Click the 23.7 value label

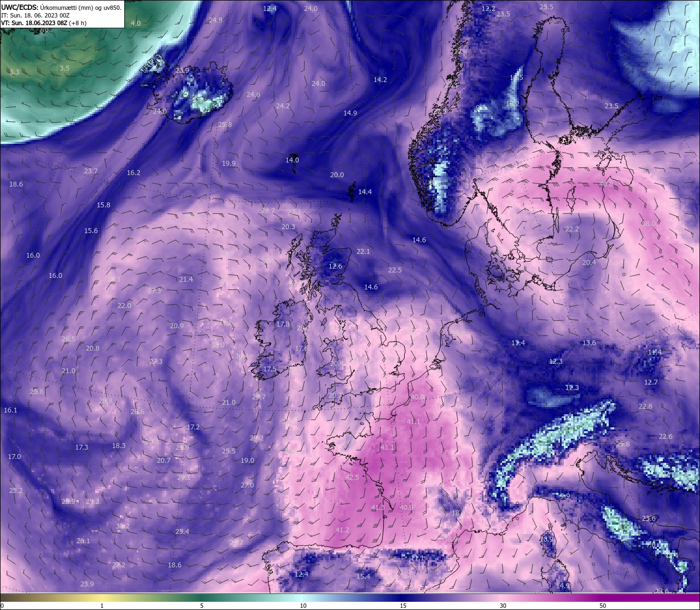click(x=91, y=171)
